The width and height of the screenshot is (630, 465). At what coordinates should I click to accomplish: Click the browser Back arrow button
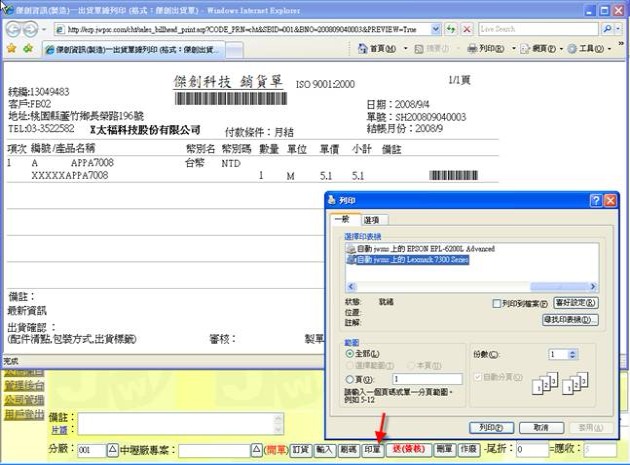point(13,29)
